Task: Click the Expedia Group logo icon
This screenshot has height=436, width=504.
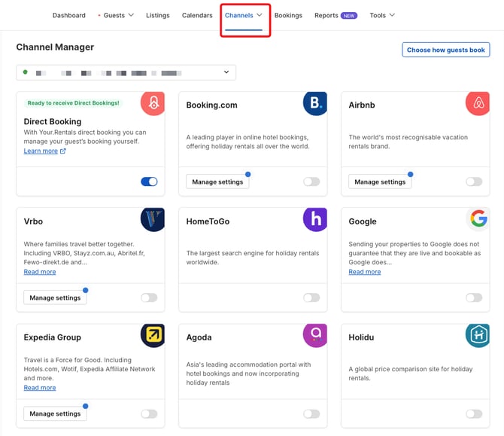Action: (153, 335)
